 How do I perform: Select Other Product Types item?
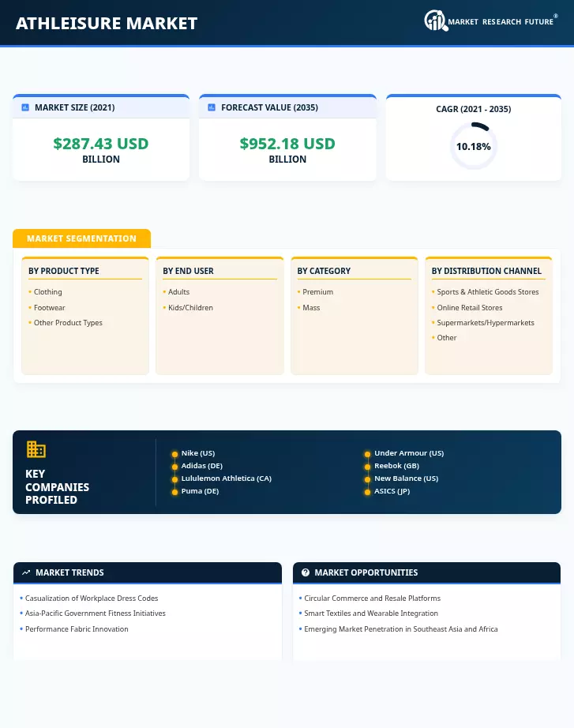[x=68, y=323]
